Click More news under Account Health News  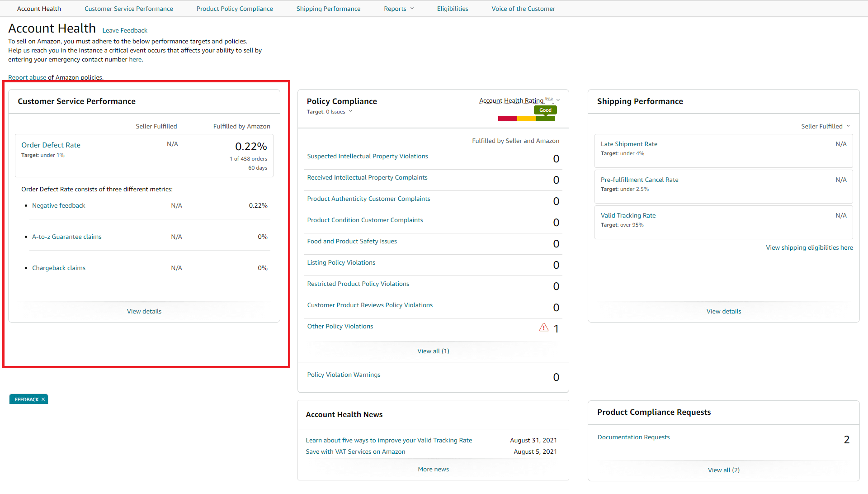point(433,469)
